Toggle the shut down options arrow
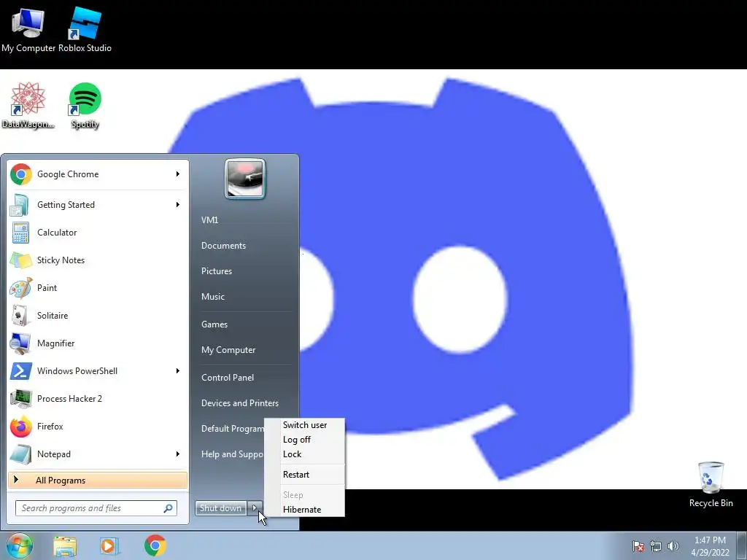Viewport: 747px width, 560px height. [x=255, y=508]
